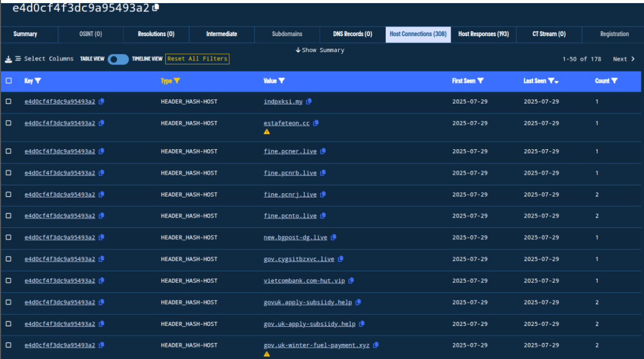
Task: Copy value fine.pcnrj.live
Action: [x=323, y=195]
